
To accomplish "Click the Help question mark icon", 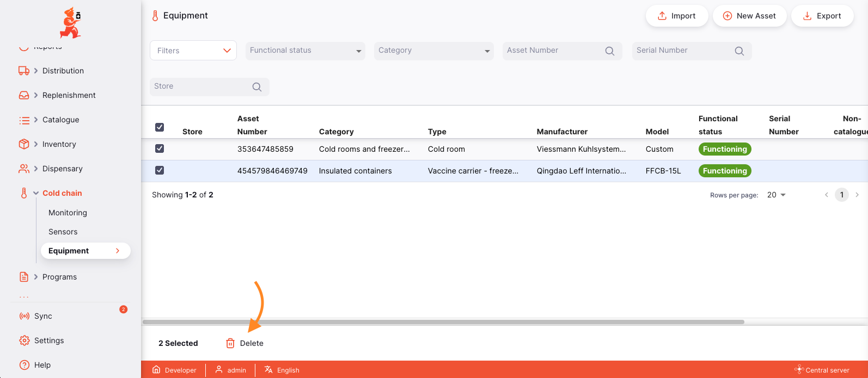I will tap(24, 365).
